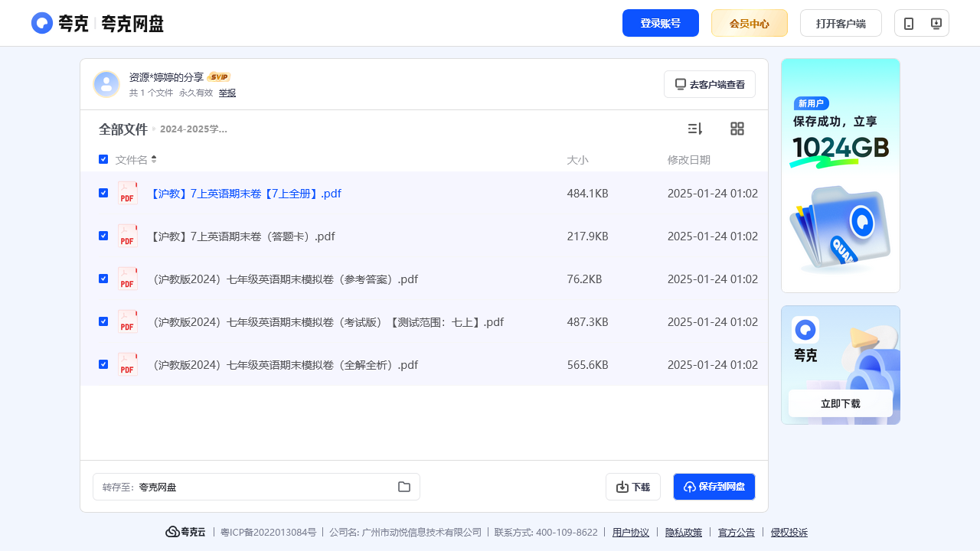
Task: Click 侵权投诉 footer link
Action: pyautogui.click(x=789, y=533)
